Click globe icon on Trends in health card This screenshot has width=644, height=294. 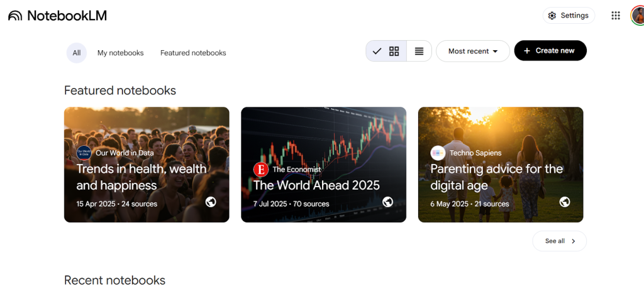point(211,202)
